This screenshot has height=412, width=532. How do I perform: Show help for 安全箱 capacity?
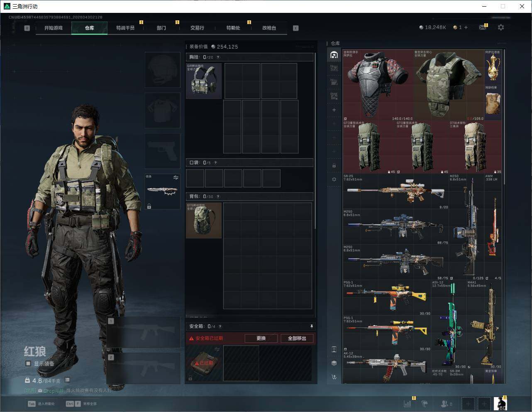pos(220,326)
